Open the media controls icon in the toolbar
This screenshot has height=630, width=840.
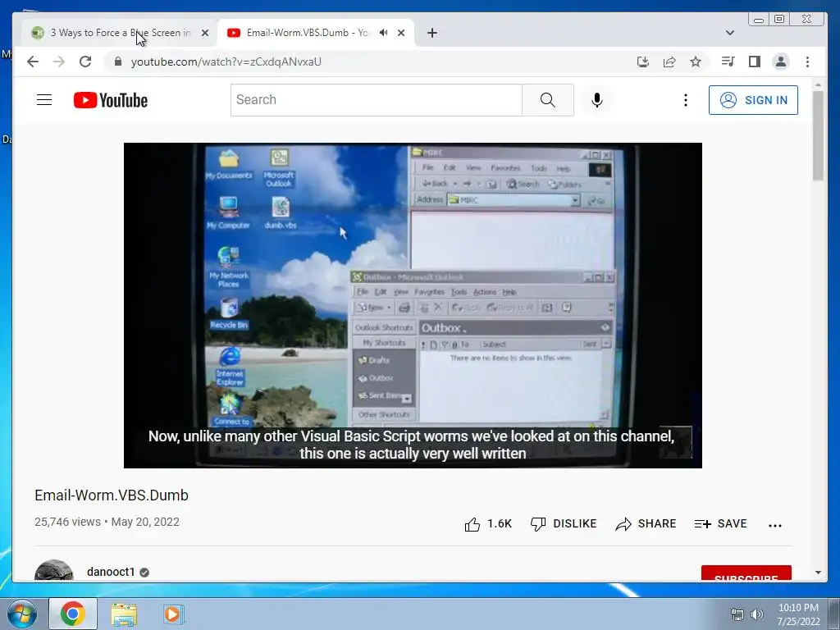click(728, 62)
